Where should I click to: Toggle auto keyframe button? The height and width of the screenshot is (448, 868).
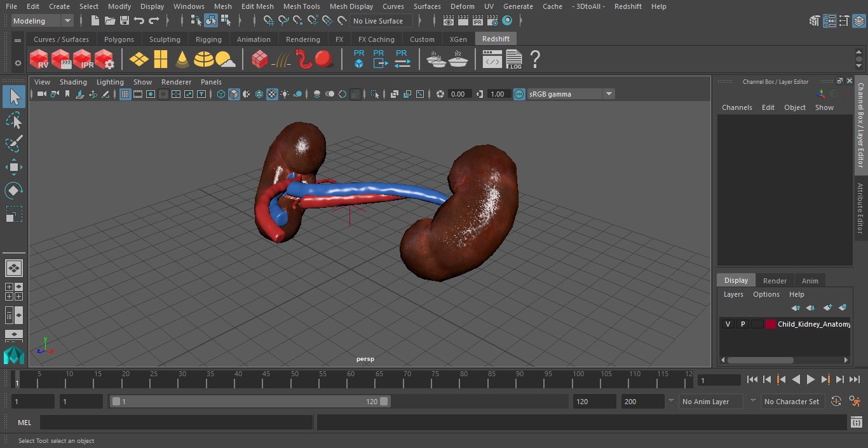tap(836, 402)
